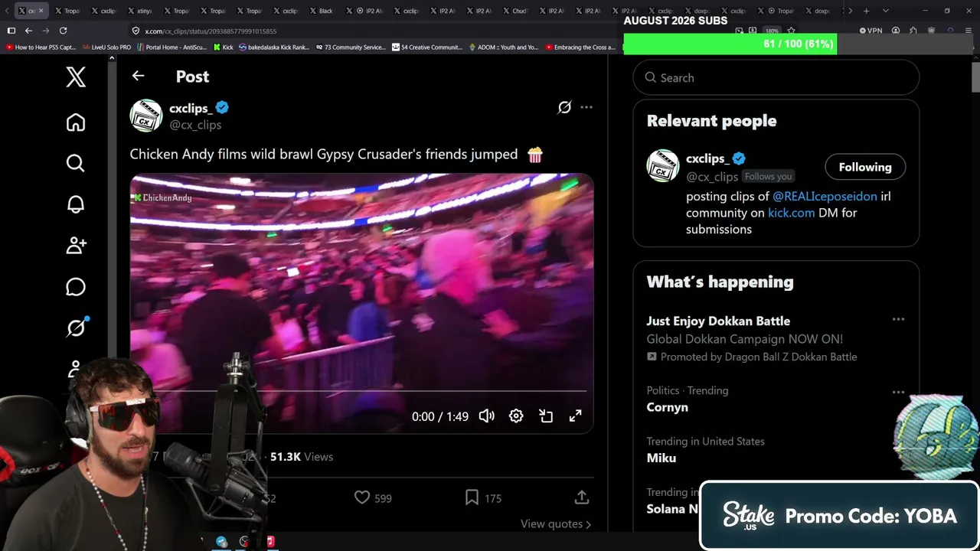This screenshot has height=551, width=980.
Task: Click the page vertical scrollbar
Action: pyautogui.click(x=975, y=77)
